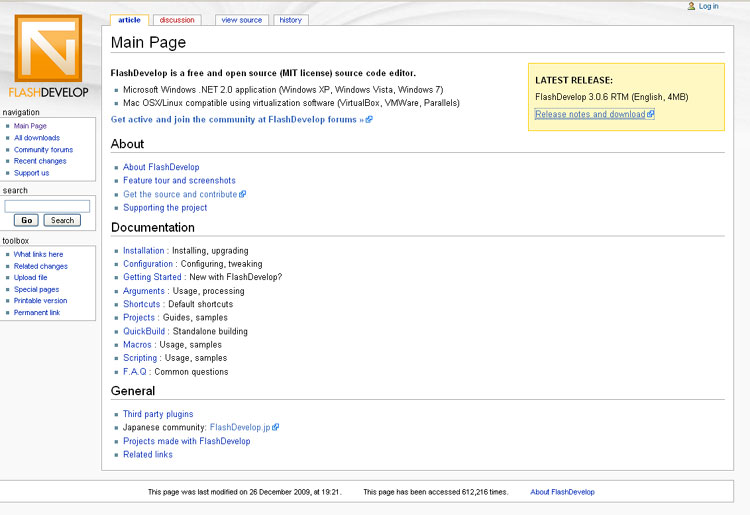This screenshot has height=515, width=750.
Task: Click the FlashDevelop logo image
Action: [x=48, y=55]
